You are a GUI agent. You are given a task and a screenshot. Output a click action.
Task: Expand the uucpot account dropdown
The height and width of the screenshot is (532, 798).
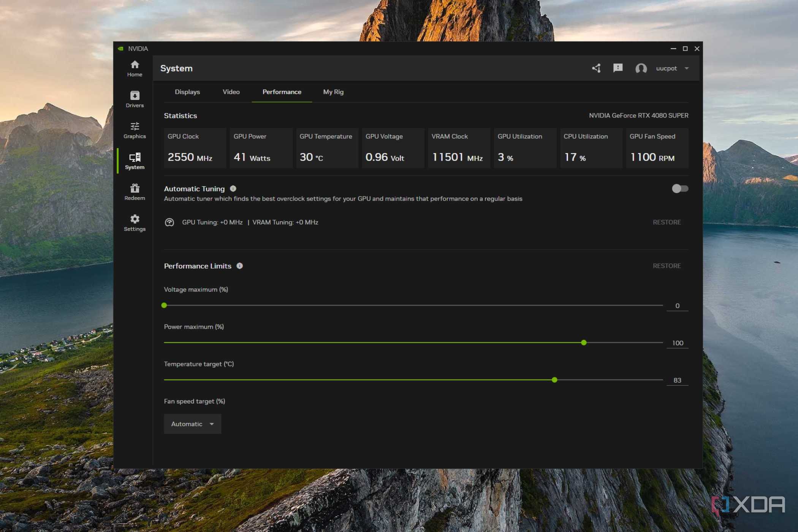pyautogui.click(x=672, y=68)
